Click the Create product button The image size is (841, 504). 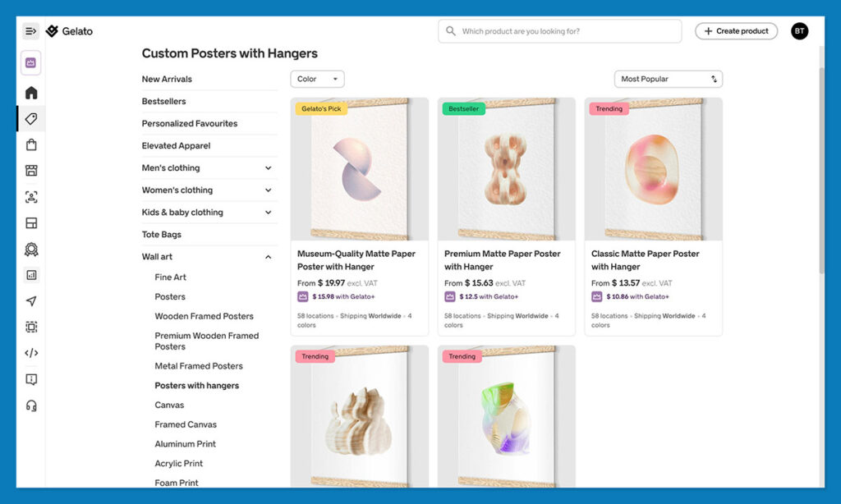[x=736, y=31]
